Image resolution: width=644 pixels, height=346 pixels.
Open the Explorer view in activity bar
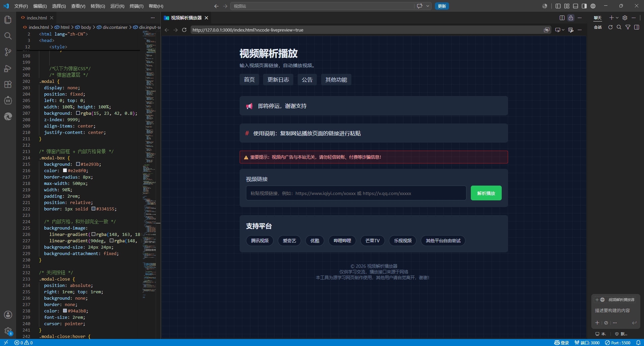pos(8,20)
